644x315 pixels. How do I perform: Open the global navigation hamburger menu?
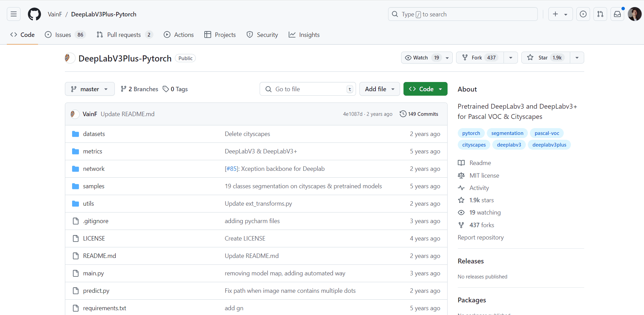coord(13,14)
